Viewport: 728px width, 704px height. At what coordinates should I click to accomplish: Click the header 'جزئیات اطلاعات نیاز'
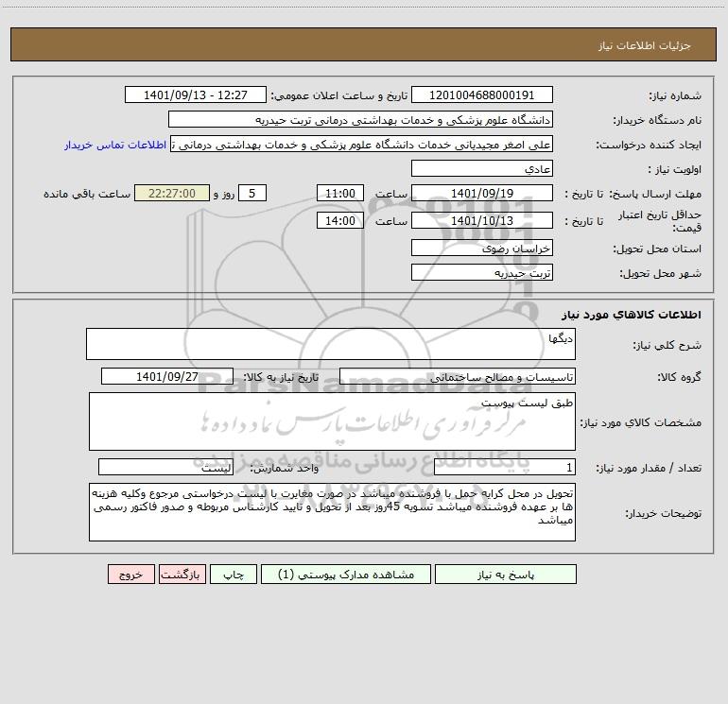(645, 45)
